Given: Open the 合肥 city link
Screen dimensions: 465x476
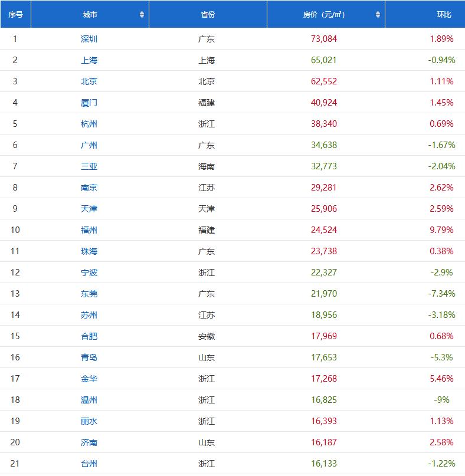Looking at the screenshot, I should click(x=89, y=336).
